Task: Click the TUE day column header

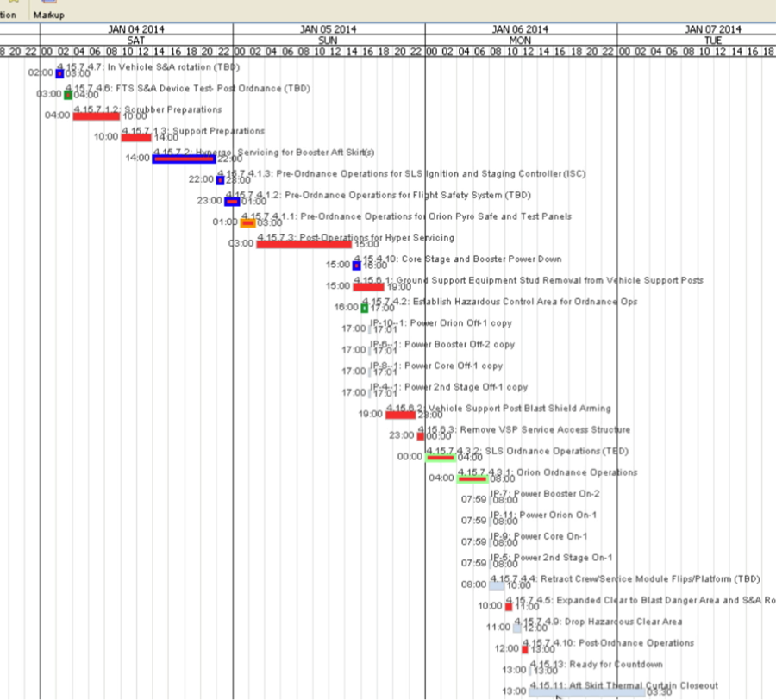Action: [x=712, y=41]
